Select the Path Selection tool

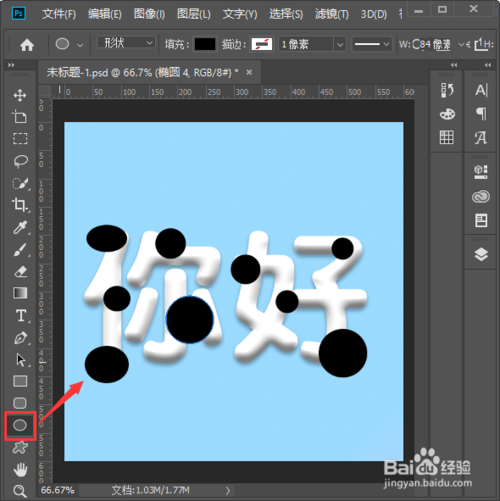coord(21,360)
